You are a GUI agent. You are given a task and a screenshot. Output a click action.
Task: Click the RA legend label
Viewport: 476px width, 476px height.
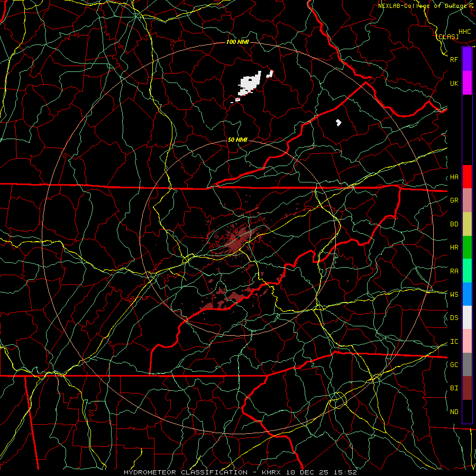click(454, 271)
